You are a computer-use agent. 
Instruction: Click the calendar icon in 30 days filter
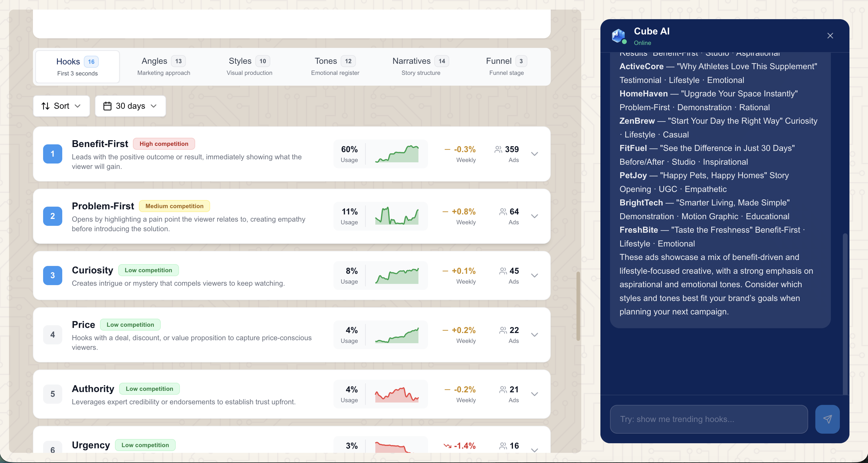click(107, 106)
